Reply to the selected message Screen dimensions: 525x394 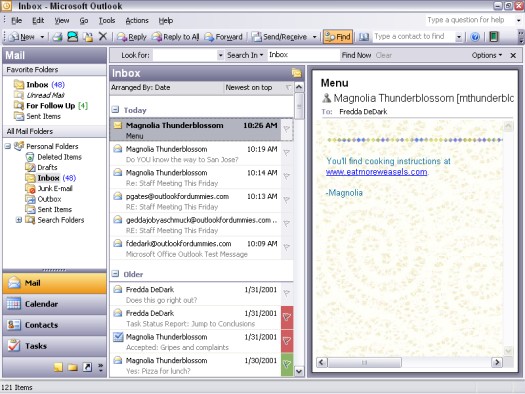pyautogui.click(x=132, y=37)
